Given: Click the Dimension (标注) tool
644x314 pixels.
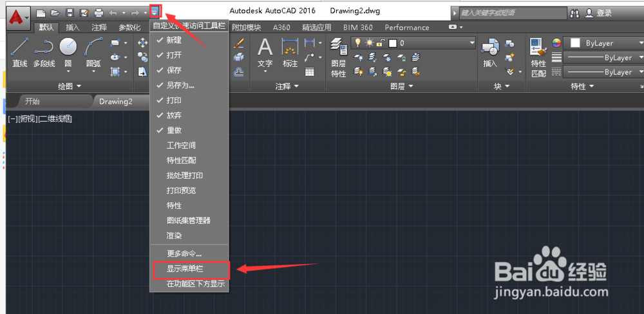Looking at the screenshot, I should point(290,53).
